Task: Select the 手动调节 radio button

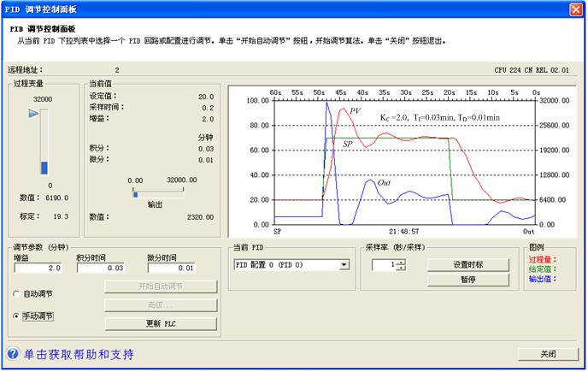Action: coord(16,316)
